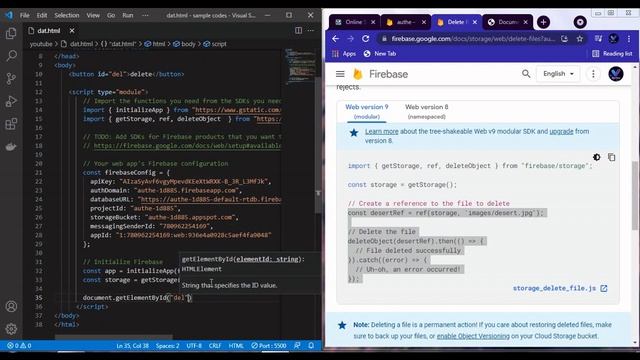Click the Chrome address bar

[x=473, y=39]
